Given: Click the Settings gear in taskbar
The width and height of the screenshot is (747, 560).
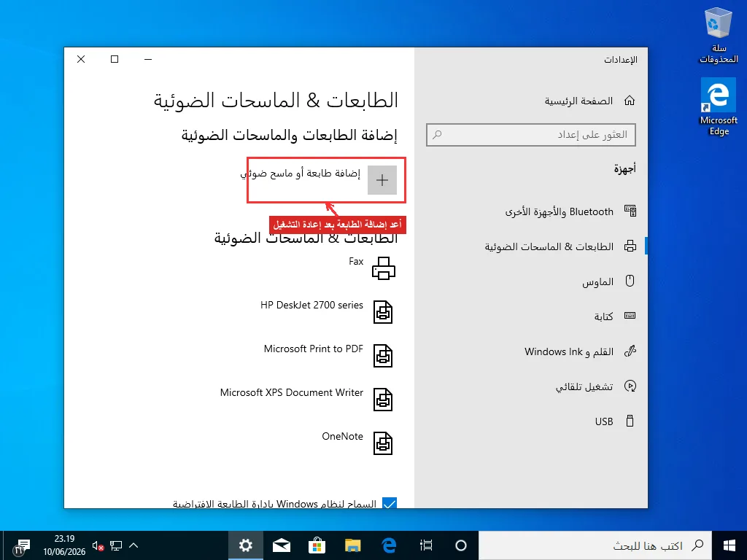Looking at the screenshot, I should click(x=245, y=545).
